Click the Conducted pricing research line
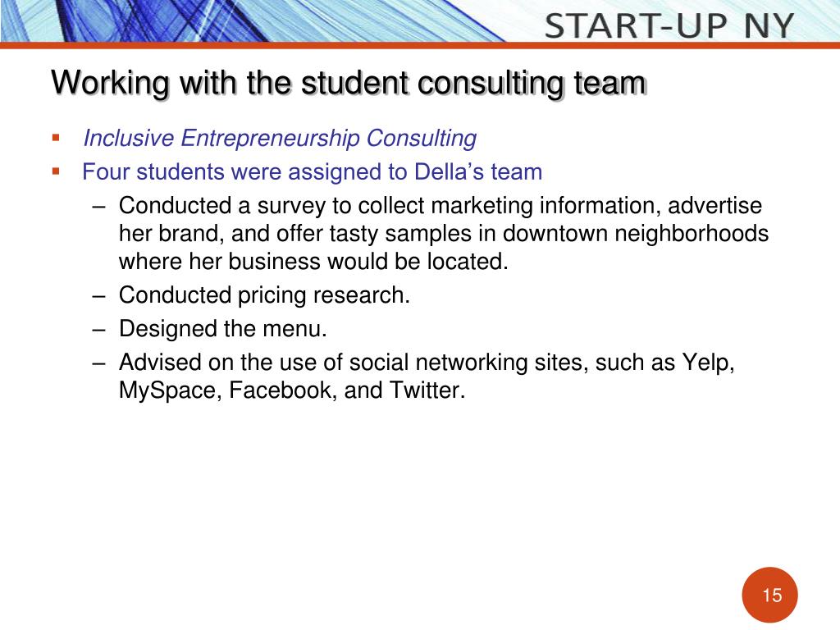840x630 pixels. [x=264, y=295]
